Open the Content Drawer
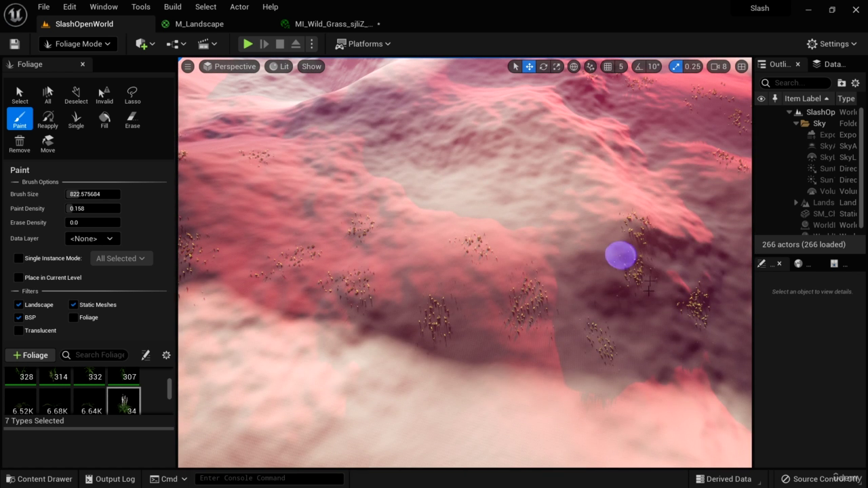Image resolution: width=868 pixels, height=488 pixels. point(39,479)
